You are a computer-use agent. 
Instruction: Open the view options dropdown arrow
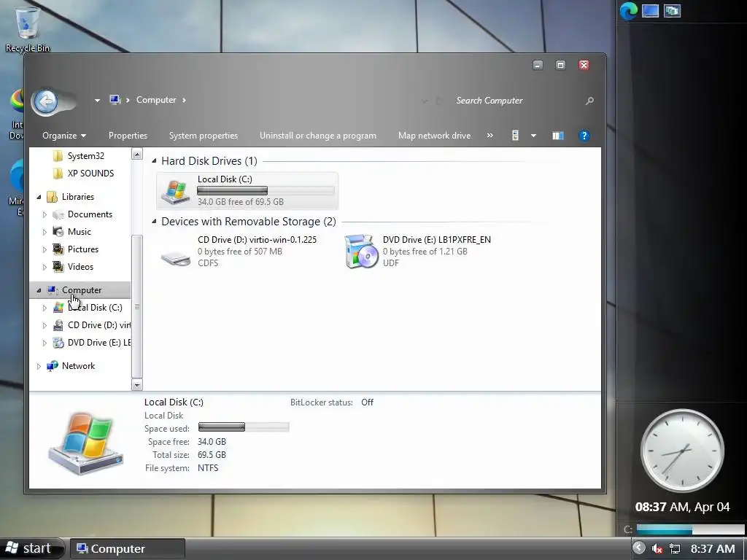click(x=533, y=136)
